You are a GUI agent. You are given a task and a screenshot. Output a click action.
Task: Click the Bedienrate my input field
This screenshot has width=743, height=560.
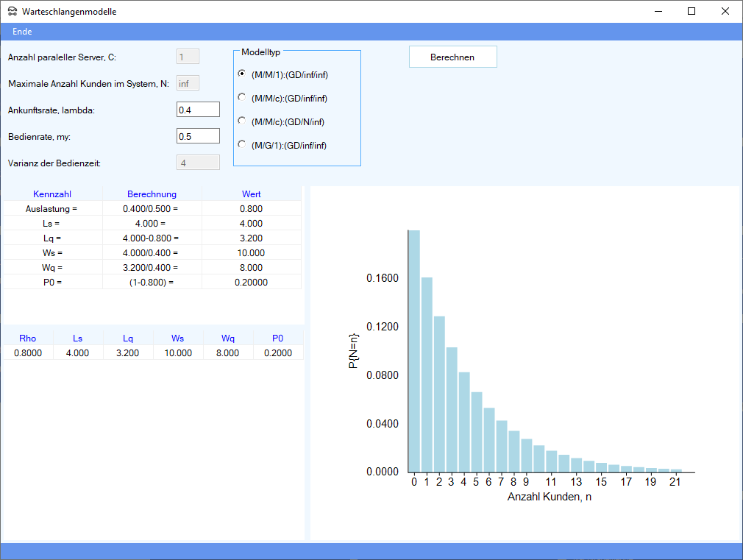[x=198, y=136]
